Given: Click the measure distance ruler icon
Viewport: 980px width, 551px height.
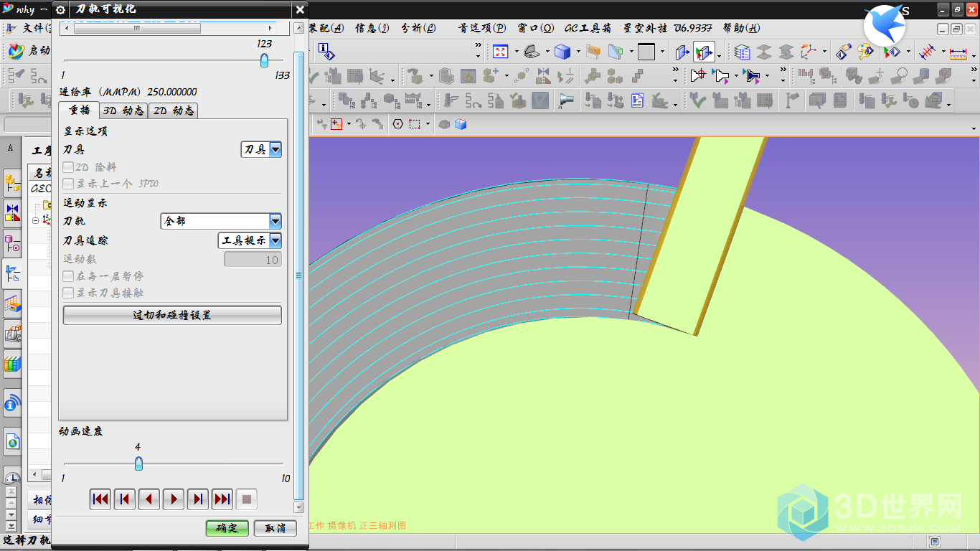Looking at the screenshot, I should click(x=958, y=52).
